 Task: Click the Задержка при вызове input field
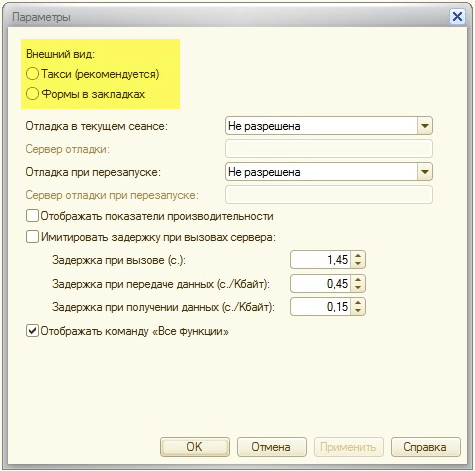coord(321,260)
